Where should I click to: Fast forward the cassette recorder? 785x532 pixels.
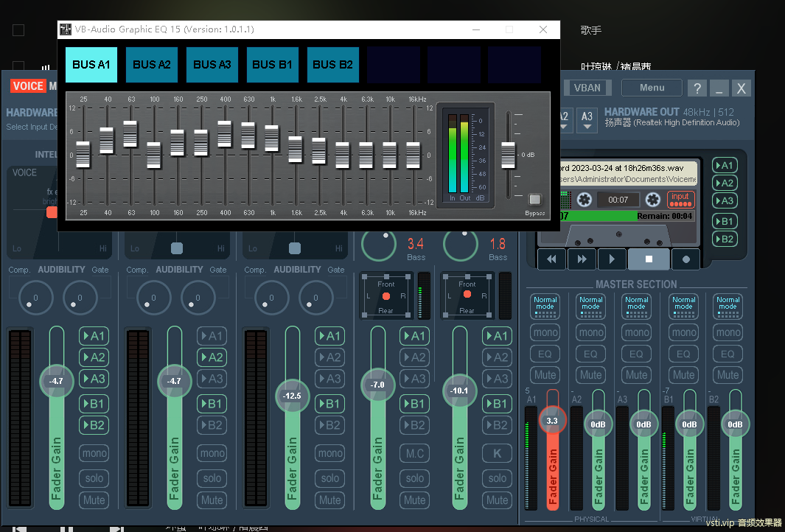[582, 259]
